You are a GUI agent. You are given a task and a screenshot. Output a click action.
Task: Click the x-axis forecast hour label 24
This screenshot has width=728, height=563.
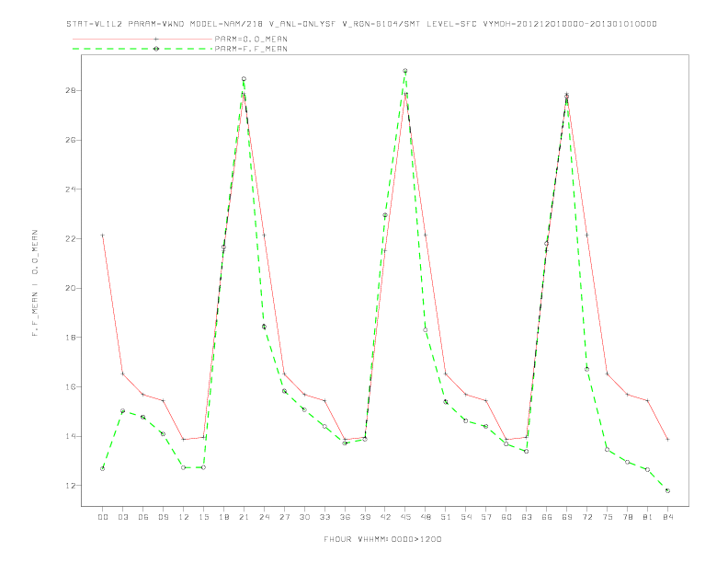[x=264, y=517]
